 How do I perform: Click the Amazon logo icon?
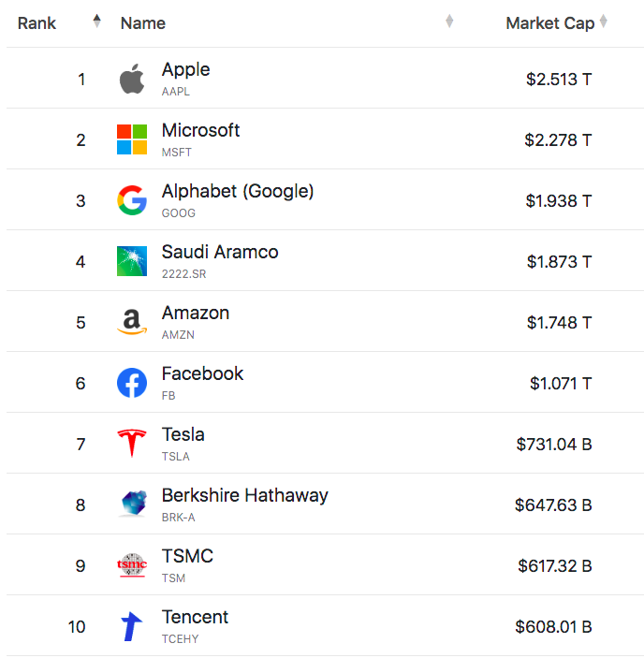click(132, 322)
